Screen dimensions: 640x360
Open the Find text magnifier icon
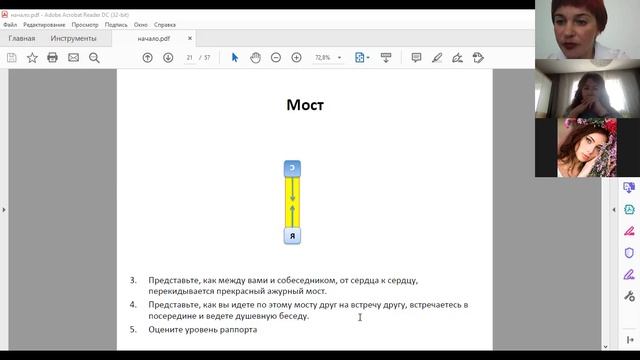coord(94,58)
